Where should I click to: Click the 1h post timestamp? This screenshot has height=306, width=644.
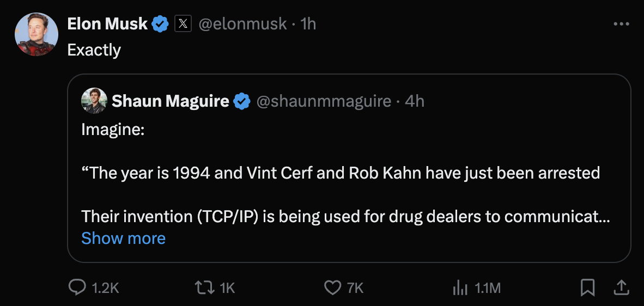(x=308, y=24)
